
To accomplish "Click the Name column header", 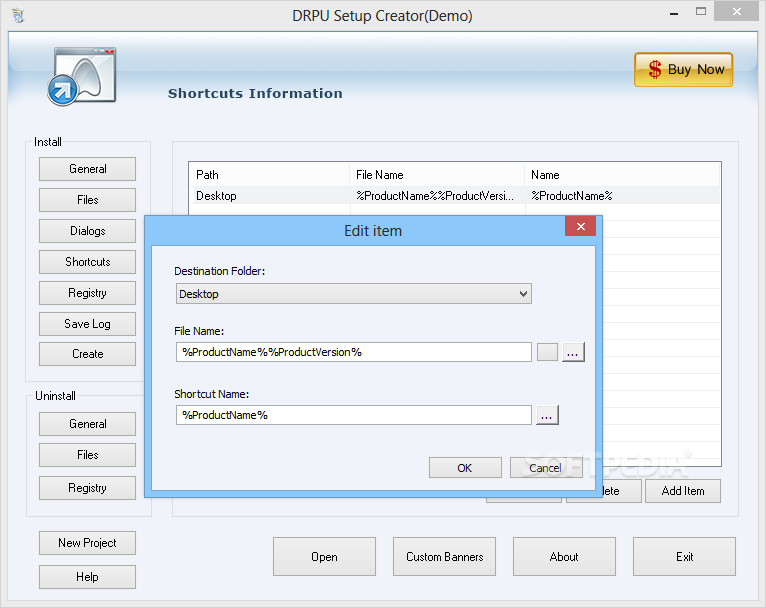I will tap(622, 175).
